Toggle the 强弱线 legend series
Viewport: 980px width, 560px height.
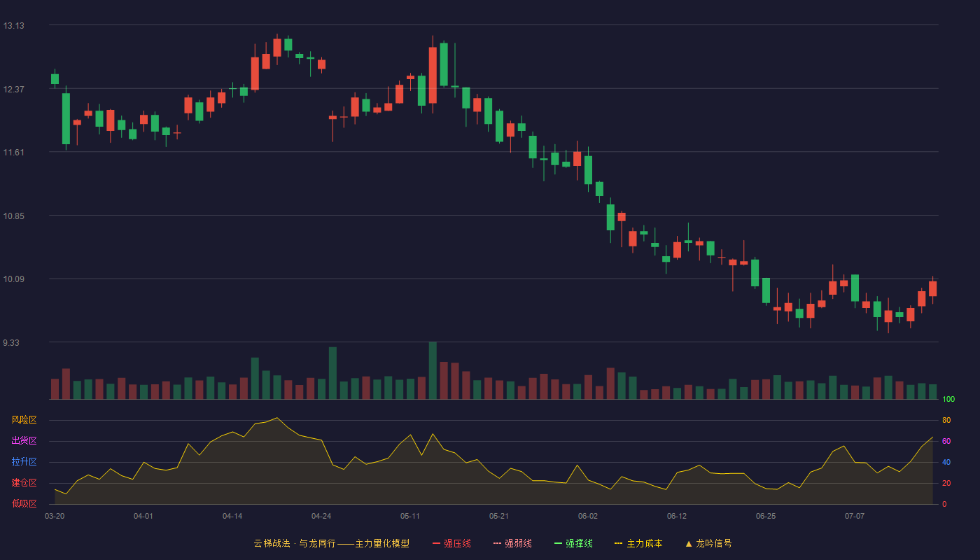[x=512, y=543]
